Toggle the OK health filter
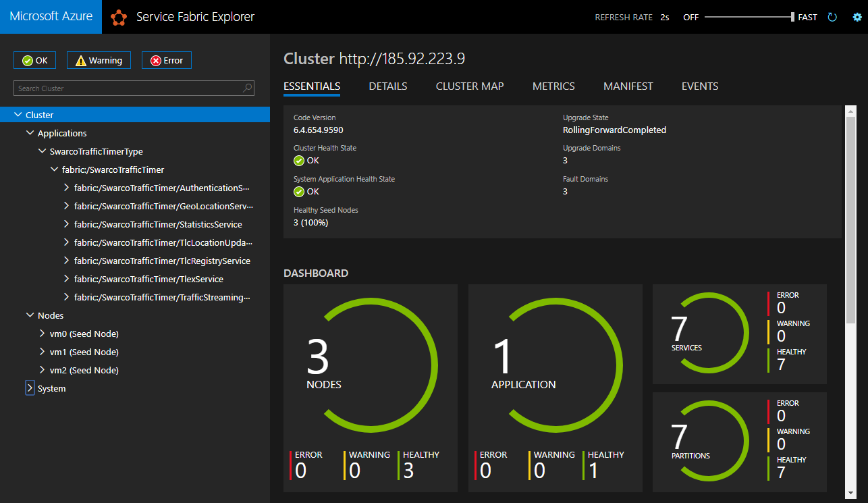 coord(34,60)
